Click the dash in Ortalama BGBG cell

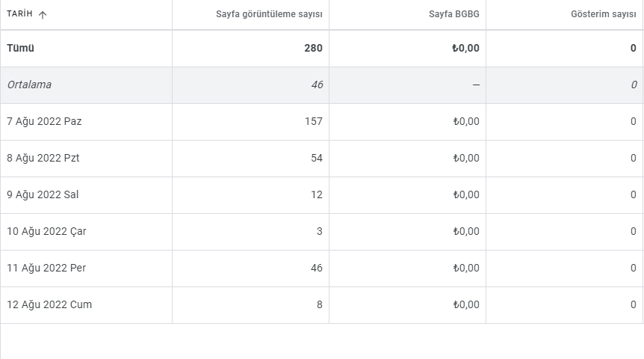[x=476, y=85]
